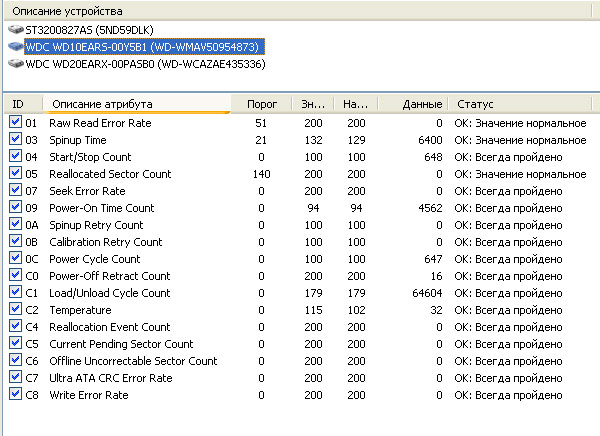Viewport: 600px width, 436px height.
Task: Select the Start/Stop Count attribute name
Action: [x=90, y=157]
